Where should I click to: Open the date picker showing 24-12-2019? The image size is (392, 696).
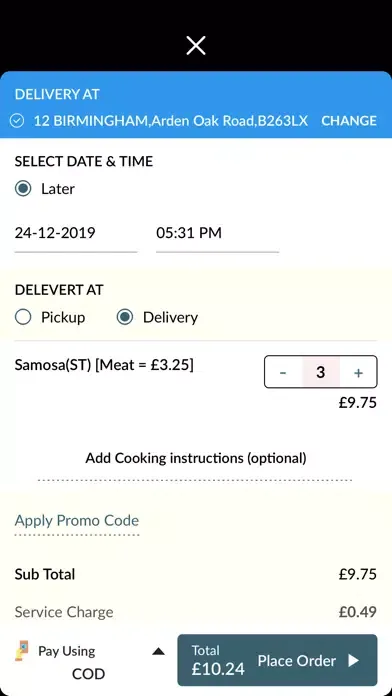pos(76,233)
